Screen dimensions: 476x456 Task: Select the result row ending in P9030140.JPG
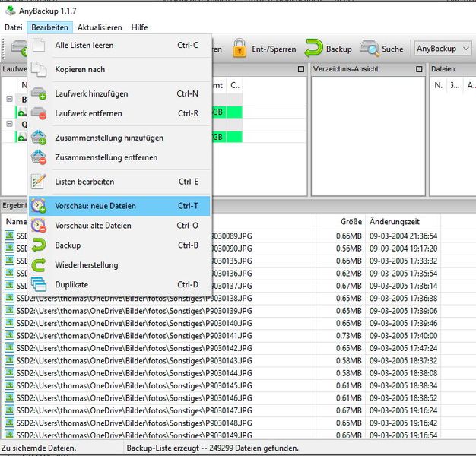coord(221,323)
